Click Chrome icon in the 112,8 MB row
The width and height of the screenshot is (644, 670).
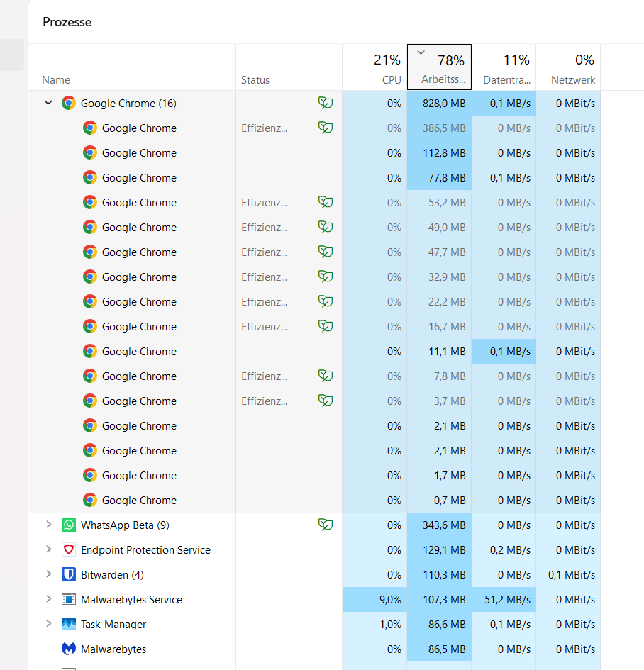pos(90,152)
